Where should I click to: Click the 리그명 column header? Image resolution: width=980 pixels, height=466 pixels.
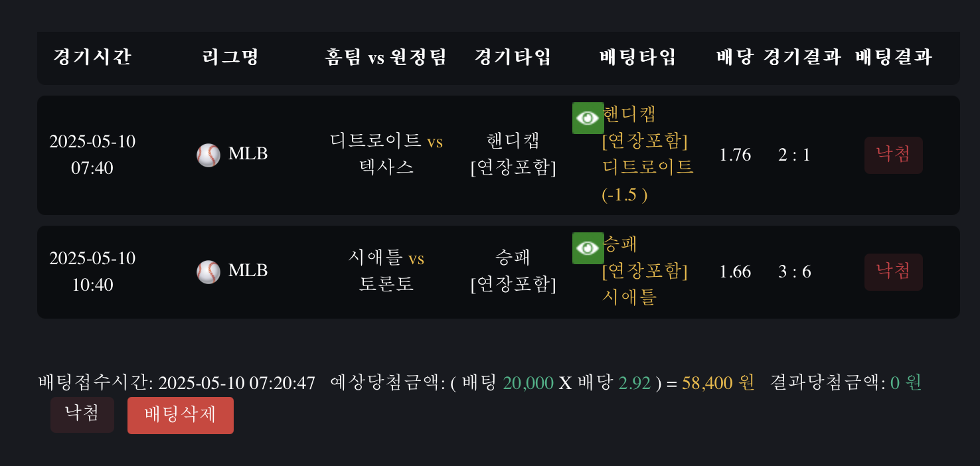point(230,58)
